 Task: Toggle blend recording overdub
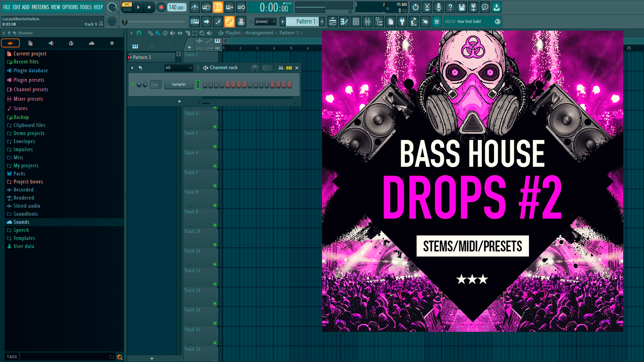(230, 7)
